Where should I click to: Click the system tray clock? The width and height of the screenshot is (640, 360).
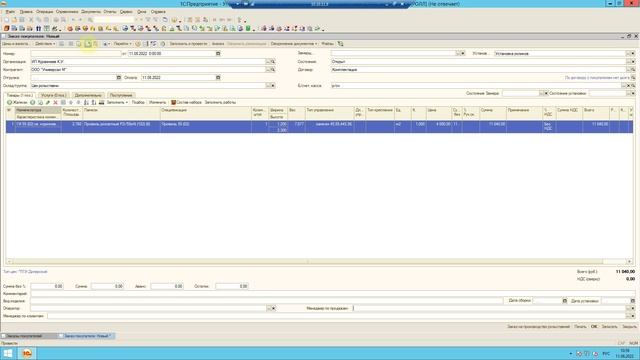(625, 353)
